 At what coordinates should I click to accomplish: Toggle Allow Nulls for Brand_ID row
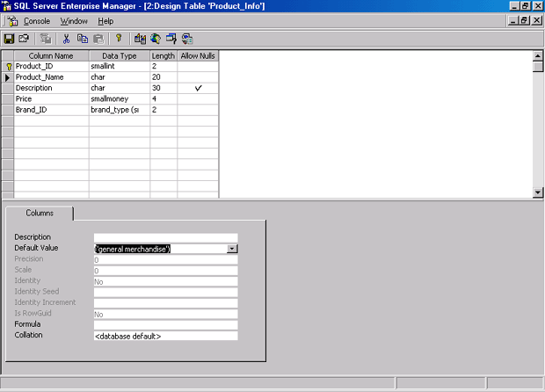[x=198, y=110]
